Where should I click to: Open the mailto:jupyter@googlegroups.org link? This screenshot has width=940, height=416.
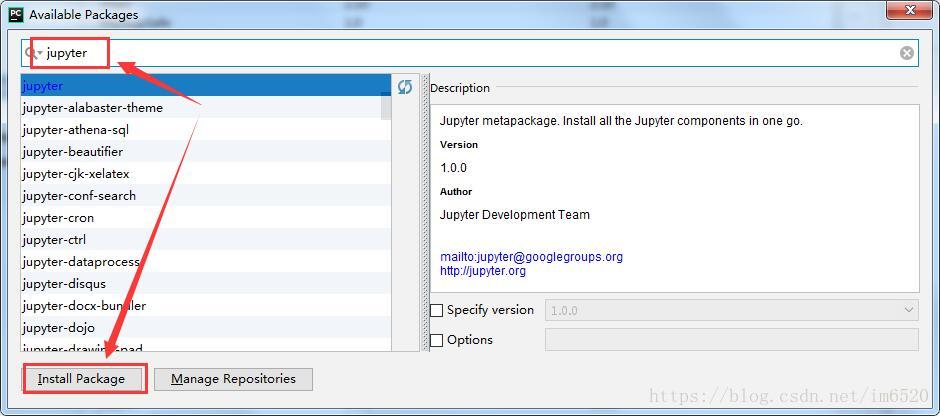531,257
